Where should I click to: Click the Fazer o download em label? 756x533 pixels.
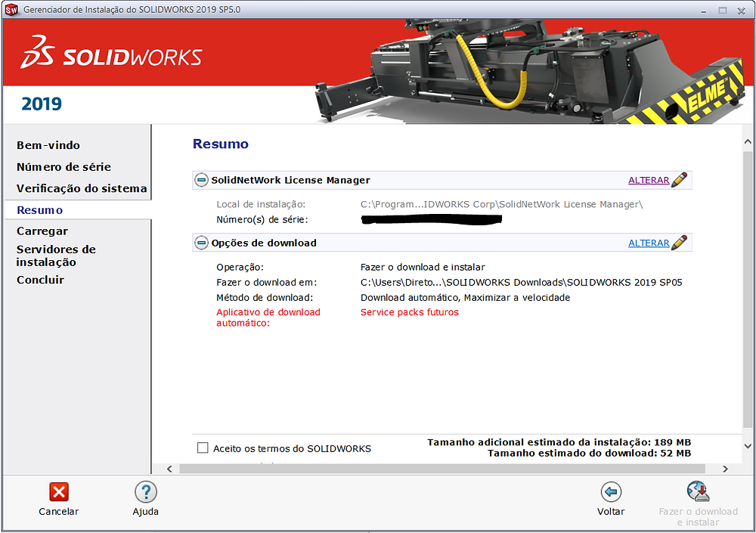267,283
